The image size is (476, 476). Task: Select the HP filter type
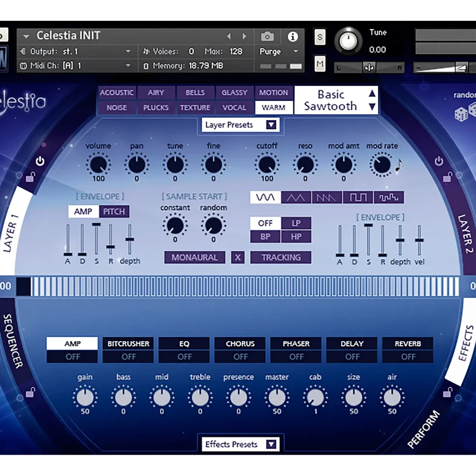pyautogui.click(x=296, y=236)
